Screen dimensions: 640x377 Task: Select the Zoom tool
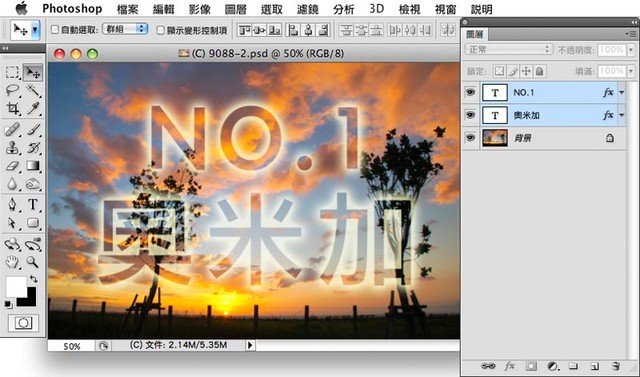pos(33,262)
